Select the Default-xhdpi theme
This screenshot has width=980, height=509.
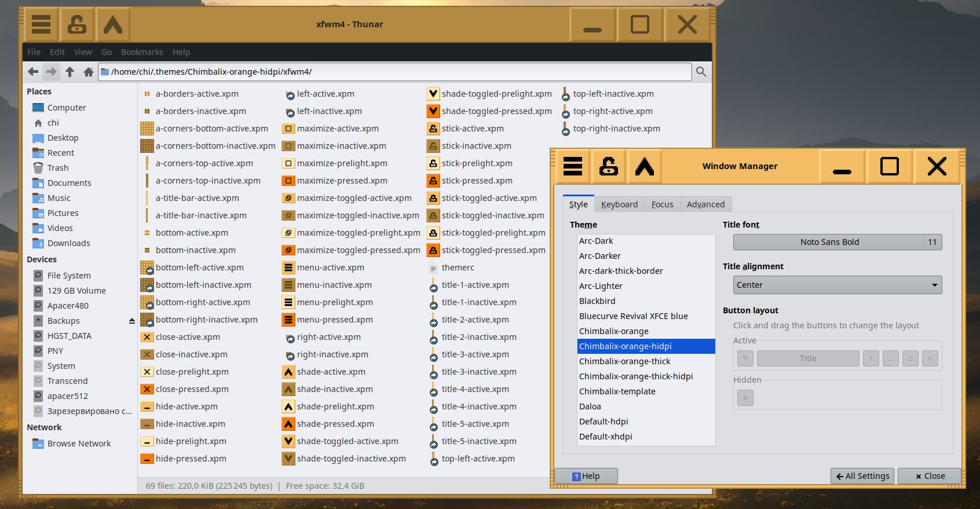[x=646, y=437]
